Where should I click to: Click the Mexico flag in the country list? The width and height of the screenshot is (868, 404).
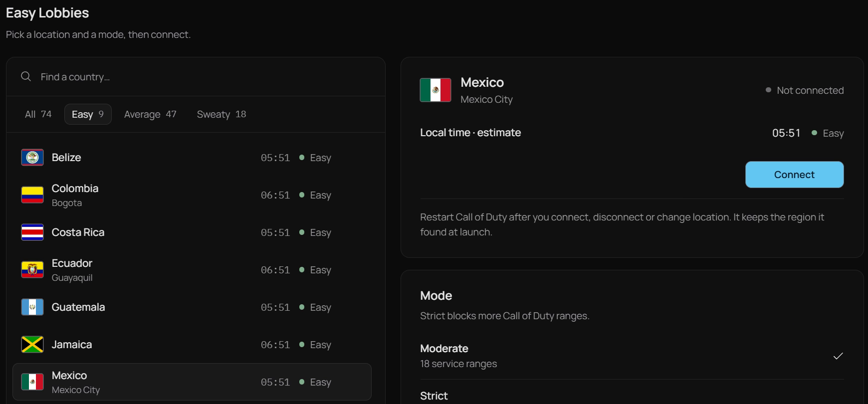[32, 382]
